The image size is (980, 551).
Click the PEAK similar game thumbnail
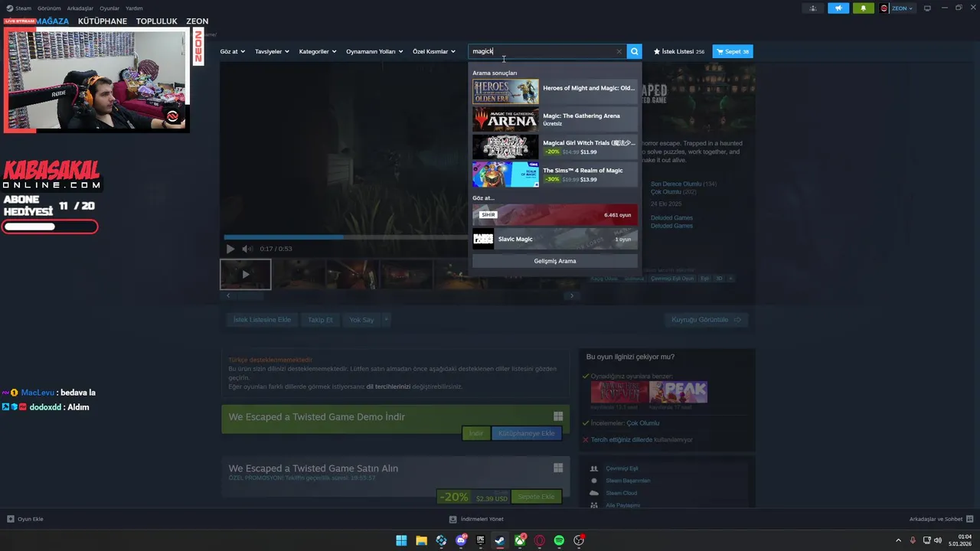coord(678,392)
